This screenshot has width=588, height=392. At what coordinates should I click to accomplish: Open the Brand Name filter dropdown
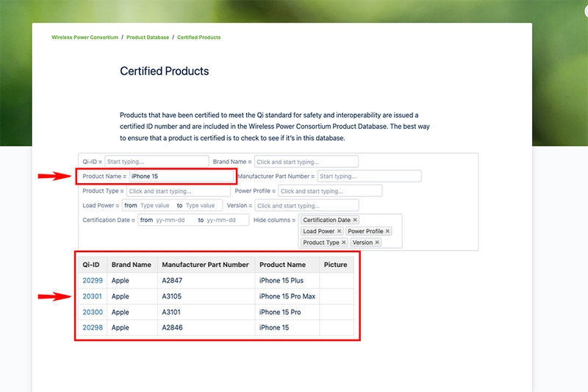306,162
